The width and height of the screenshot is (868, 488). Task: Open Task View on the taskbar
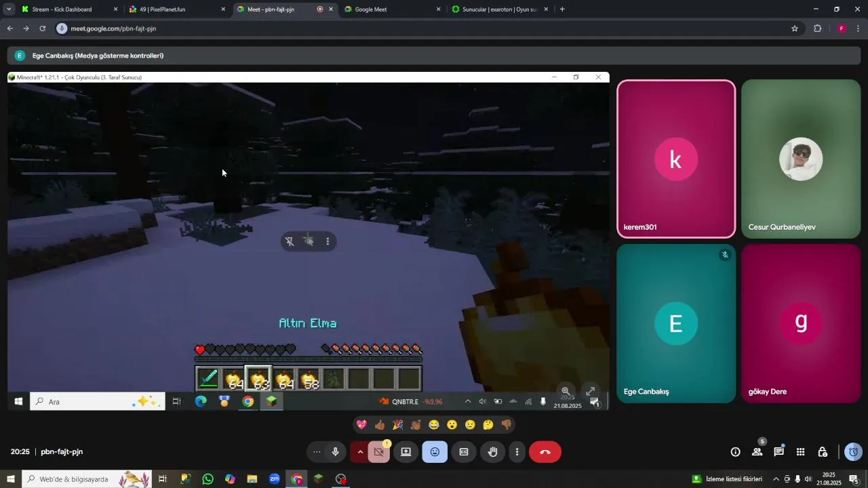163,479
